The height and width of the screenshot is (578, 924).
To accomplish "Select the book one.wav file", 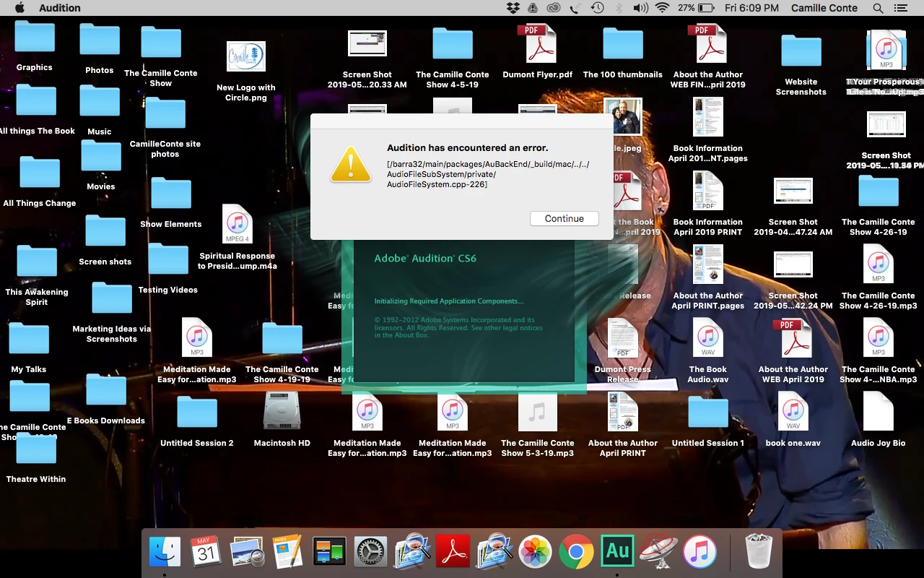I will click(x=793, y=411).
